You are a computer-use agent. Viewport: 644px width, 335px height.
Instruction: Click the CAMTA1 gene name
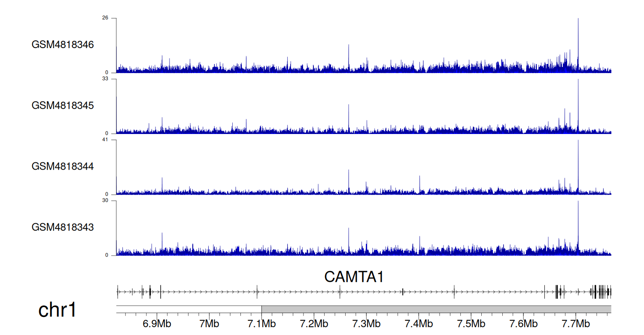[354, 277]
